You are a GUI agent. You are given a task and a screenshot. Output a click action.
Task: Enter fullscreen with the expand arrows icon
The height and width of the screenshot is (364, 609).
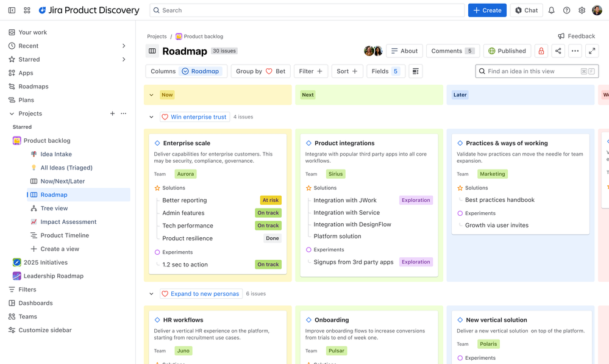tap(592, 51)
